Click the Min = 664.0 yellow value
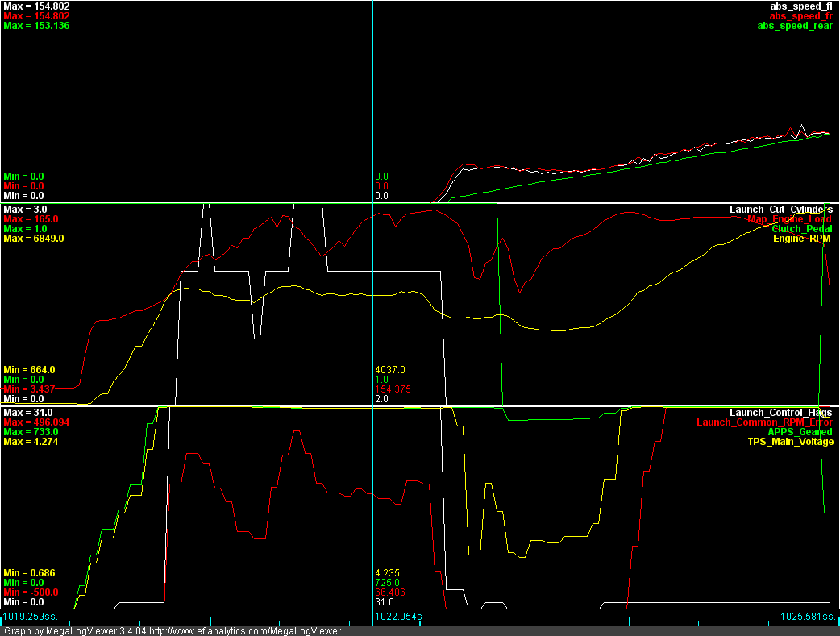This screenshot has height=636, width=840. tap(29, 370)
